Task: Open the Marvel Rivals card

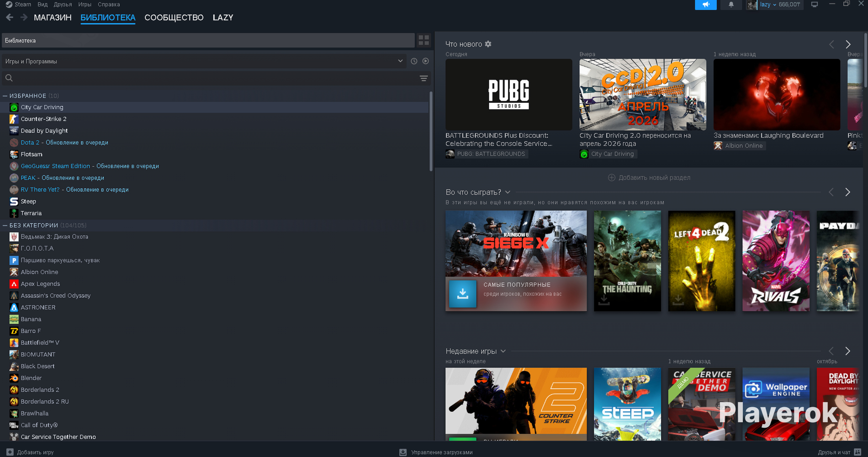Action: (x=776, y=261)
